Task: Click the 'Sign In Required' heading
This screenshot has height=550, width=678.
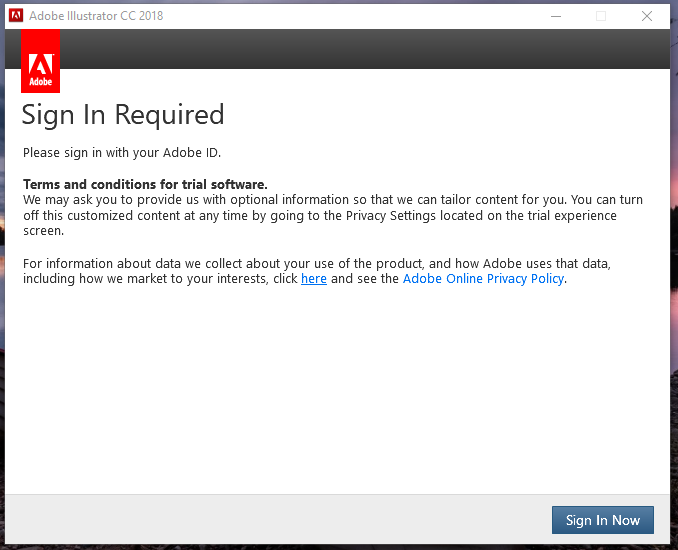Action: coord(123,115)
